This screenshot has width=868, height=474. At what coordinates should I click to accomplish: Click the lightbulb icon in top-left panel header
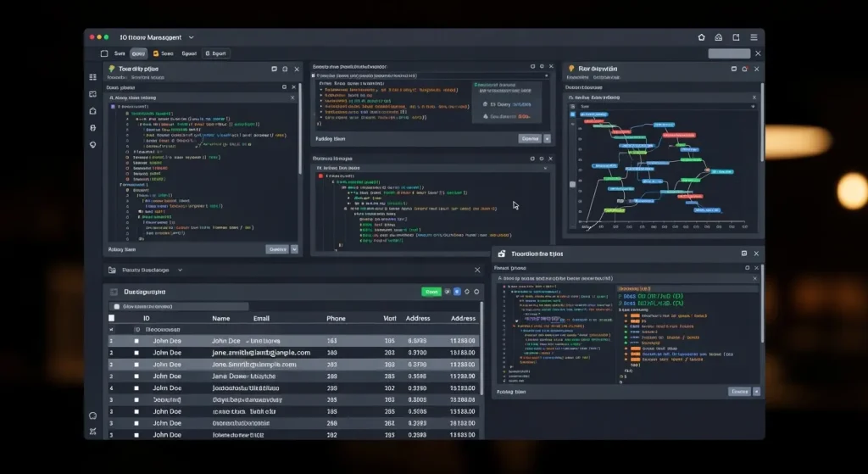coord(111,69)
